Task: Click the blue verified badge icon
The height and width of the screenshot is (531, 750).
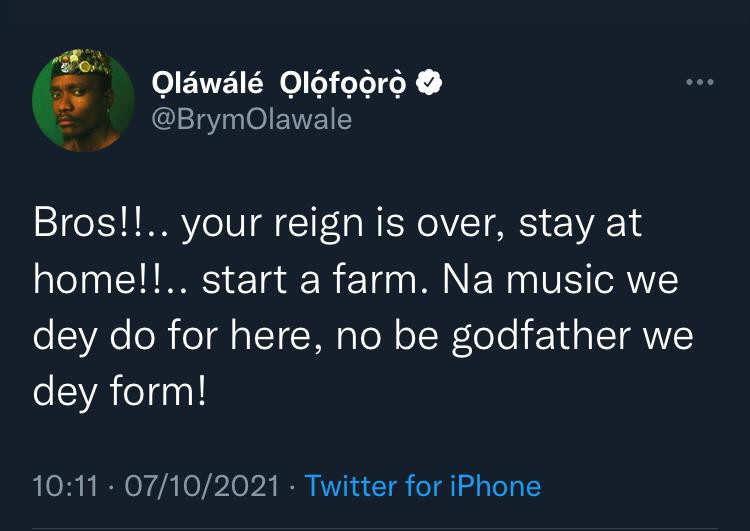Action: 428,83
